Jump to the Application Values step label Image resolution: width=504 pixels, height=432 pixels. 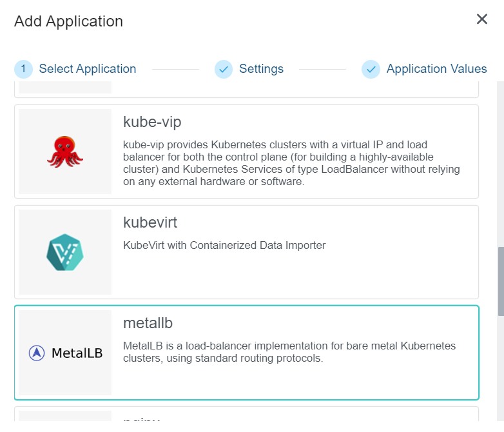tap(436, 69)
